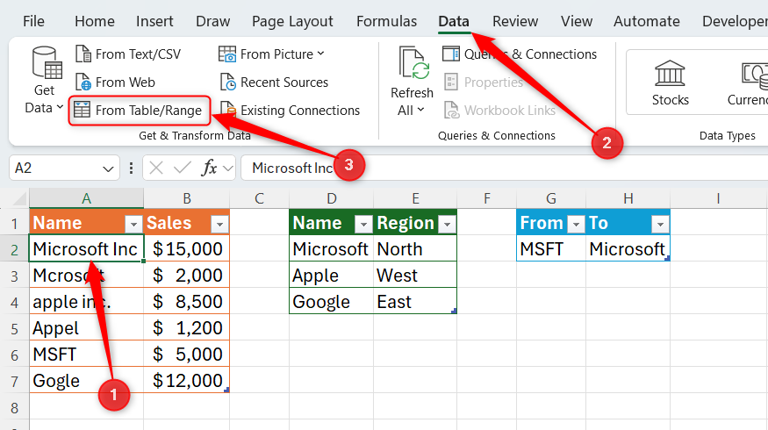Expand the fx function dropdown chevron
This screenshot has height=430, width=768.
point(228,168)
